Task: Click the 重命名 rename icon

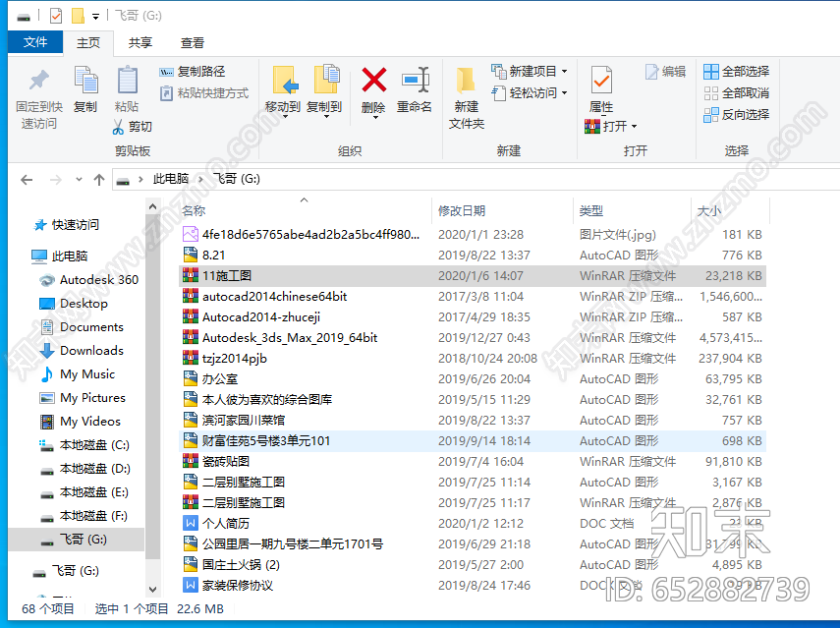Action: (416, 80)
